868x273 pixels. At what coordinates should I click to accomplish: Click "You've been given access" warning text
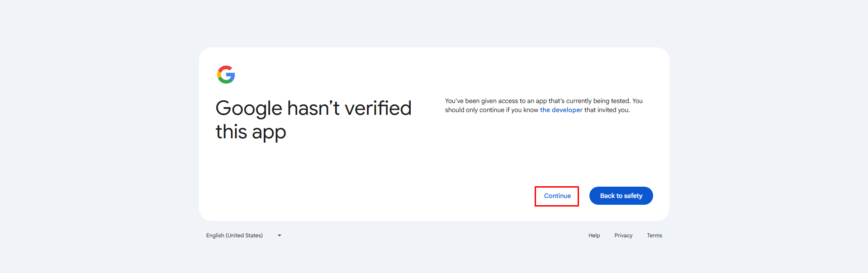481,101
